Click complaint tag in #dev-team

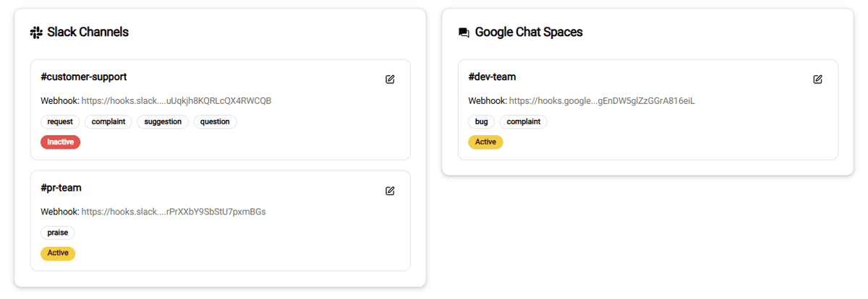click(524, 122)
